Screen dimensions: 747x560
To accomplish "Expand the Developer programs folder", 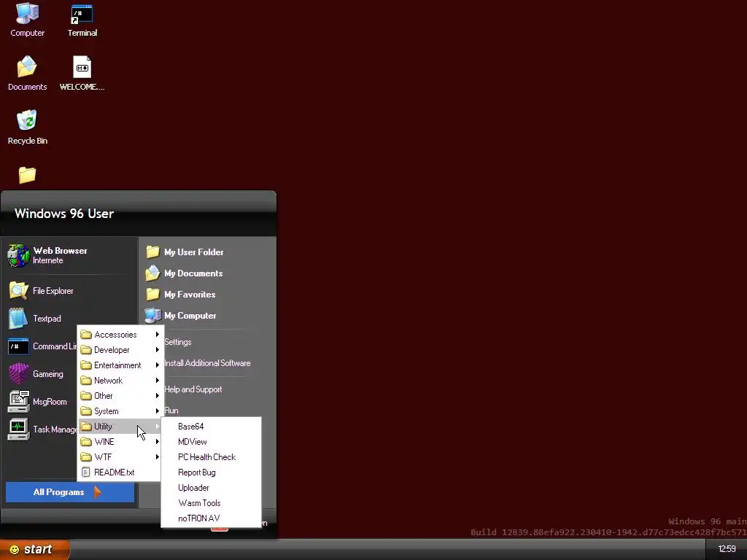I will (120, 349).
